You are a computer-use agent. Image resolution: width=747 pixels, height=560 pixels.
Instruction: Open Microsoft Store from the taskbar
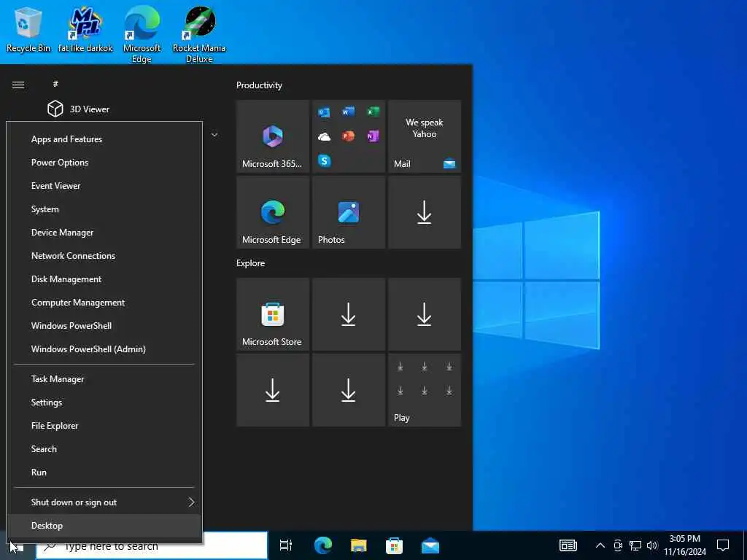pos(394,545)
